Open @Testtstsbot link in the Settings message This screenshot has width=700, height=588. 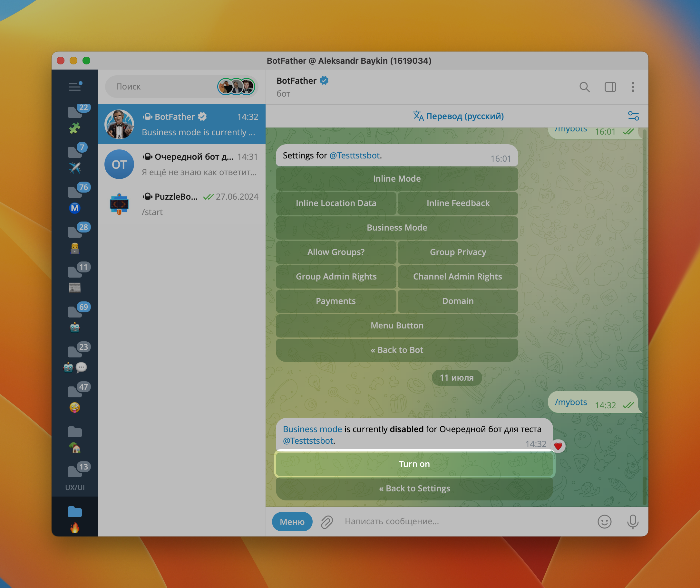[x=354, y=156]
